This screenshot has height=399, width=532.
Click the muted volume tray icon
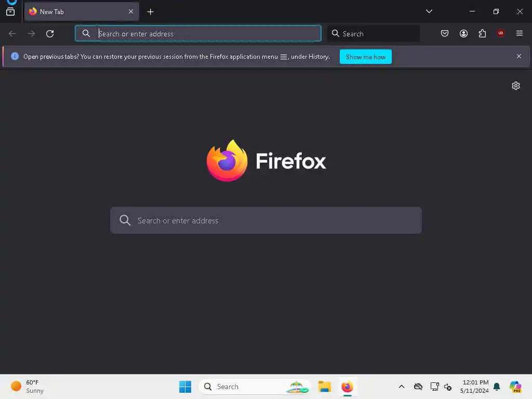point(448,387)
